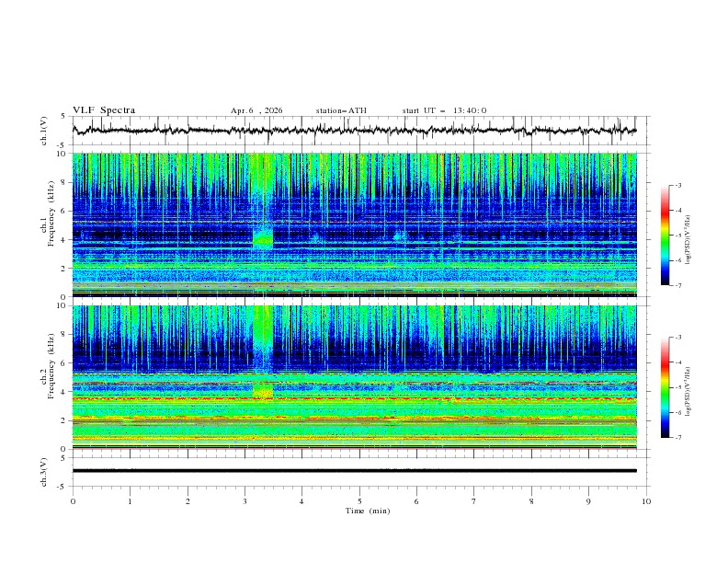
Task: Click the ch.1 waveform trace
Action: pyautogui.click(x=354, y=131)
